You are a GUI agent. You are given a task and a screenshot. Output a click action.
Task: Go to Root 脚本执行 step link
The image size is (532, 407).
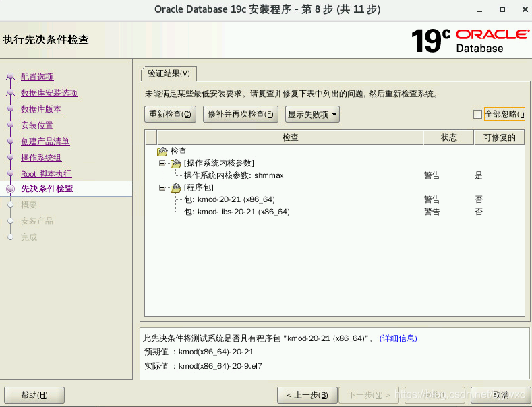(x=46, y=174)
